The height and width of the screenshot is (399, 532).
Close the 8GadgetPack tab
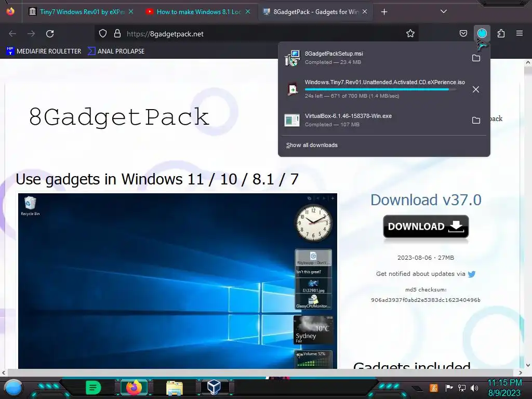tap(364, 11)
